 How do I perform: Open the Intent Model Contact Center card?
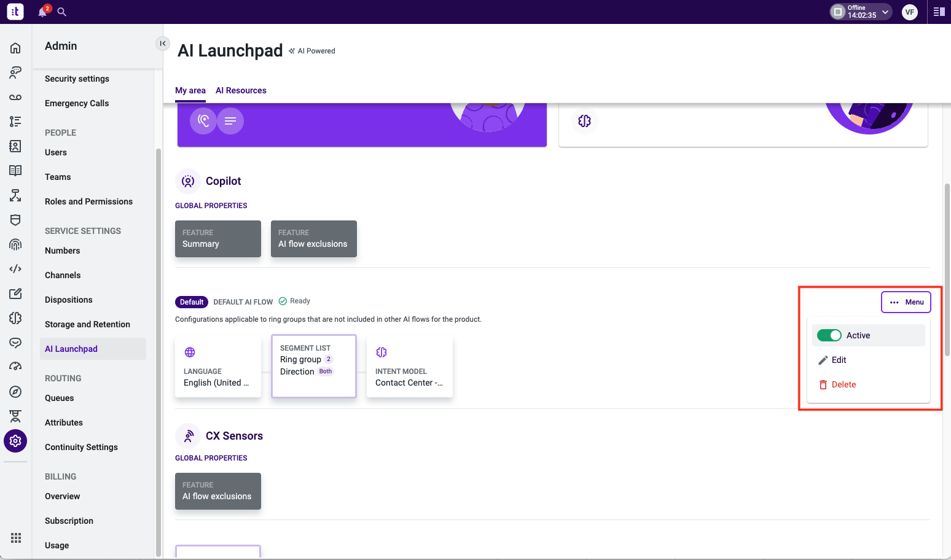410,367
